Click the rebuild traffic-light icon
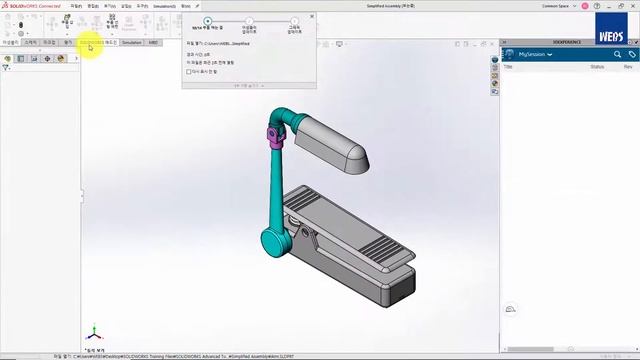 pos(21,25)
